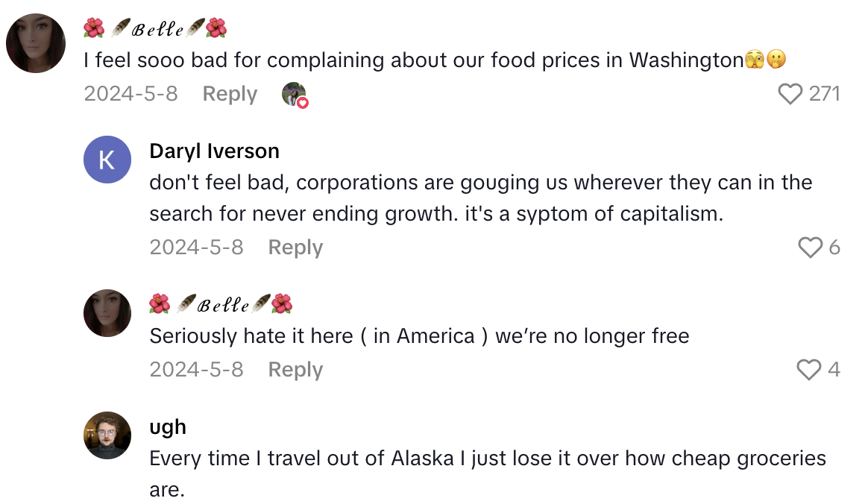Click the Daryl Iverson username
The width and height of the screenshot is (865, 504).
click(215, 151)
